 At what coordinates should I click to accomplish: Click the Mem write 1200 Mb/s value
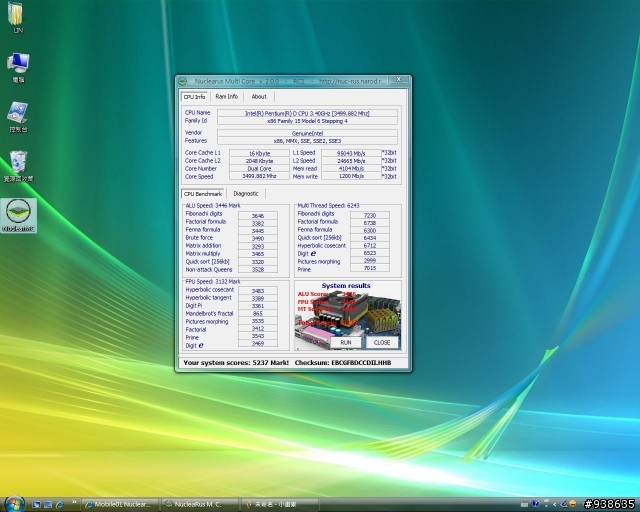pyautogui.click(x=351, y=176)
